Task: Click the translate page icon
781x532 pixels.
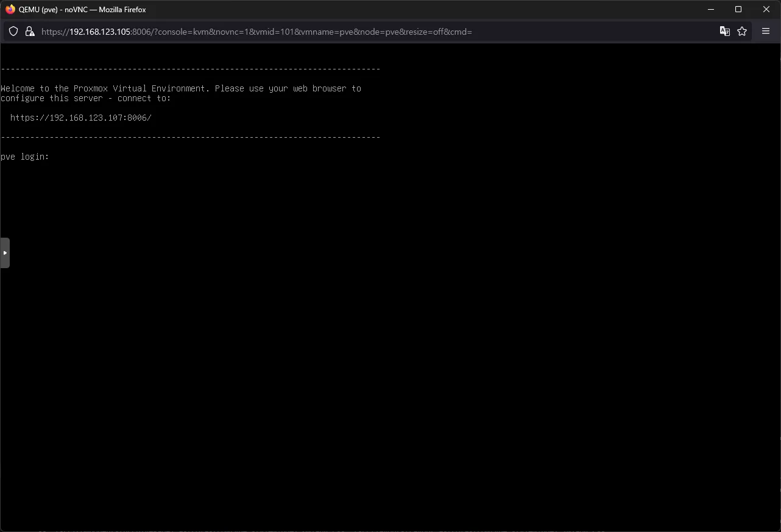Action: (724, 31)
